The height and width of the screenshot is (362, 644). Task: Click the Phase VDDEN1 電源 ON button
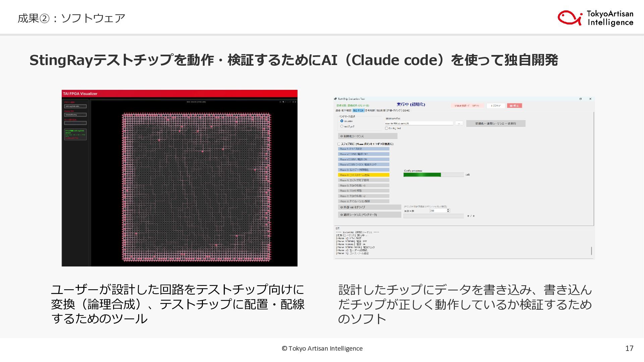tap(364, 159)
